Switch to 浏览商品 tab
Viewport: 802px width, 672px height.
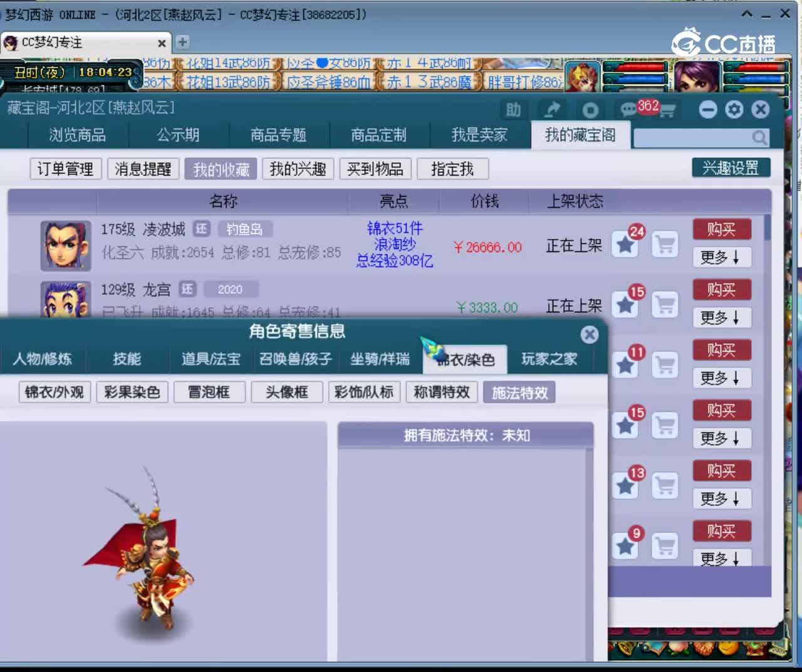coord(78,135)
